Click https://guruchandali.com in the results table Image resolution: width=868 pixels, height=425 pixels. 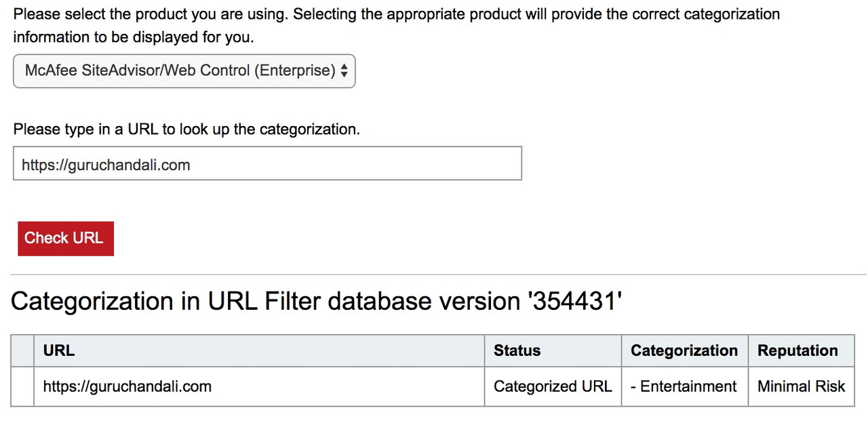pyautogui.click(x=127, y=386)
